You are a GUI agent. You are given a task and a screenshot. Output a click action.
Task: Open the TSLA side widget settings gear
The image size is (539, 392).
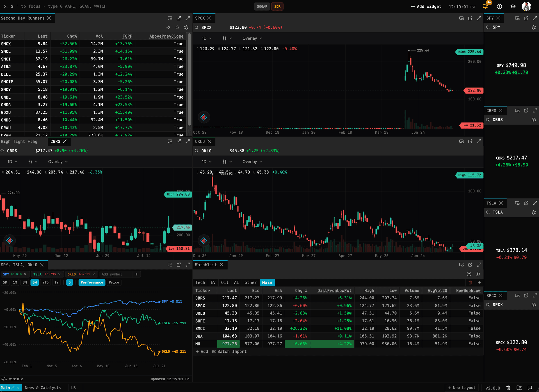(x=533, y=212)
